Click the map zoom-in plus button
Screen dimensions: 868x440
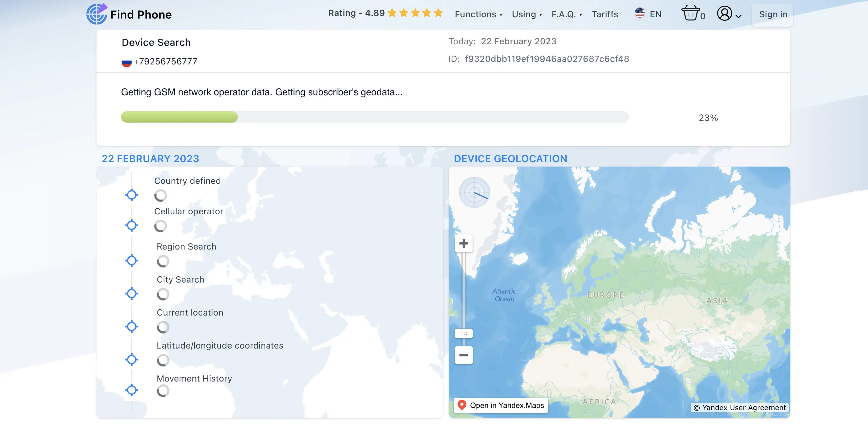[x=464, y=242]
